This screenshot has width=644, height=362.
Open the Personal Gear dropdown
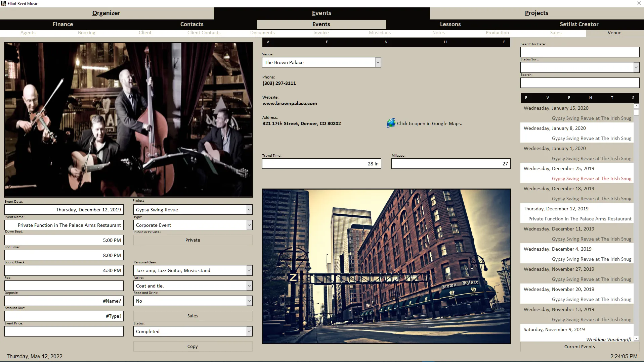249,270
